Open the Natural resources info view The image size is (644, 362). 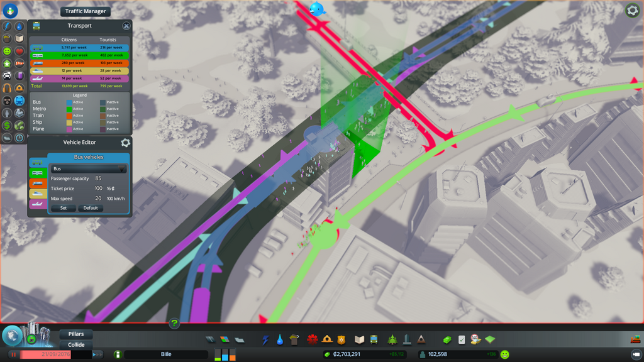point(19,125)
